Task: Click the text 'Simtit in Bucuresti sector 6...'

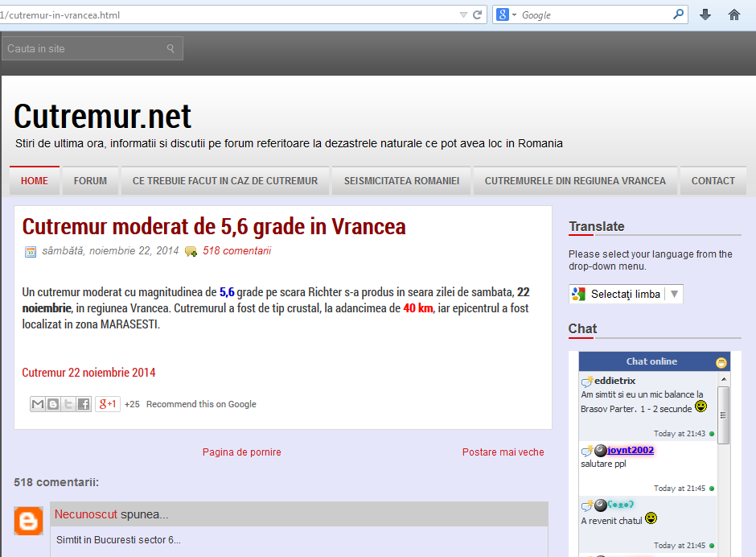Action: point(118,540)
